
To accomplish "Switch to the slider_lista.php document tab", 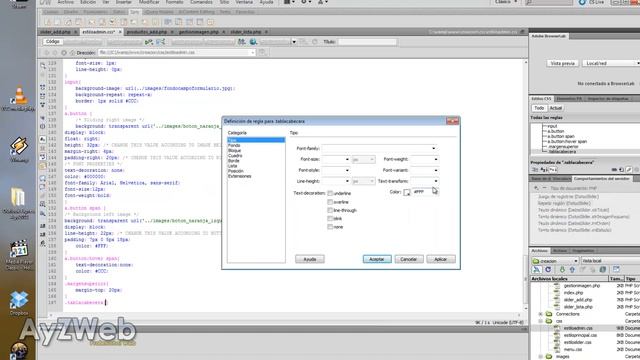I will 246,32.
